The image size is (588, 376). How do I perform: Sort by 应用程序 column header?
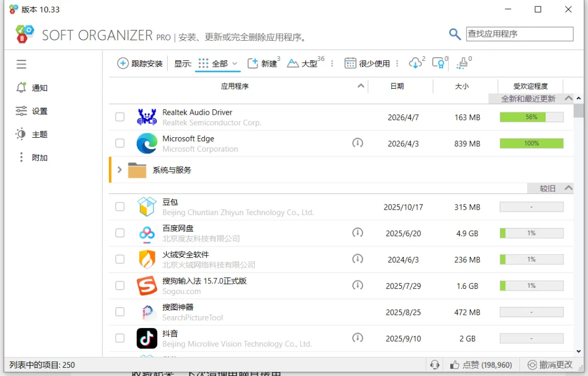(x=234, y=86)
